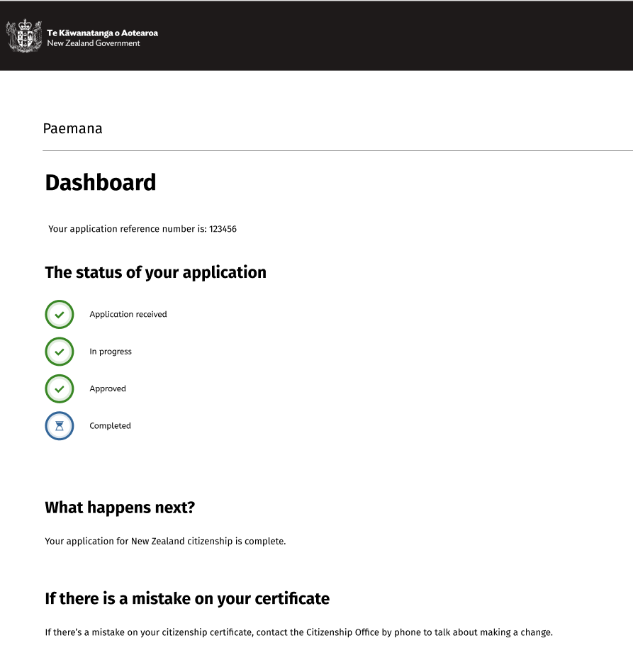Viewport: 633px width, 672px height.
Task: Click the citizenship is complete message text
Action: [165, 542]
